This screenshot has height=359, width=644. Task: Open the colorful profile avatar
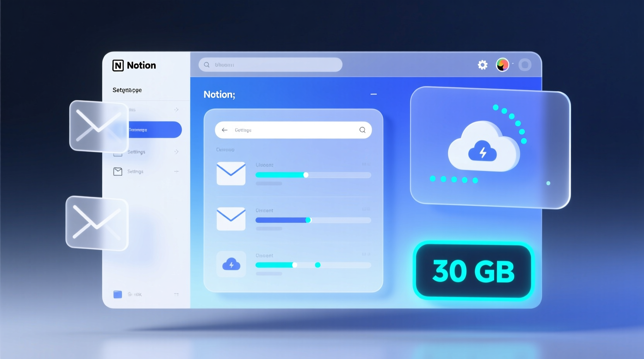pyautogui.click(x=502, y=65)
